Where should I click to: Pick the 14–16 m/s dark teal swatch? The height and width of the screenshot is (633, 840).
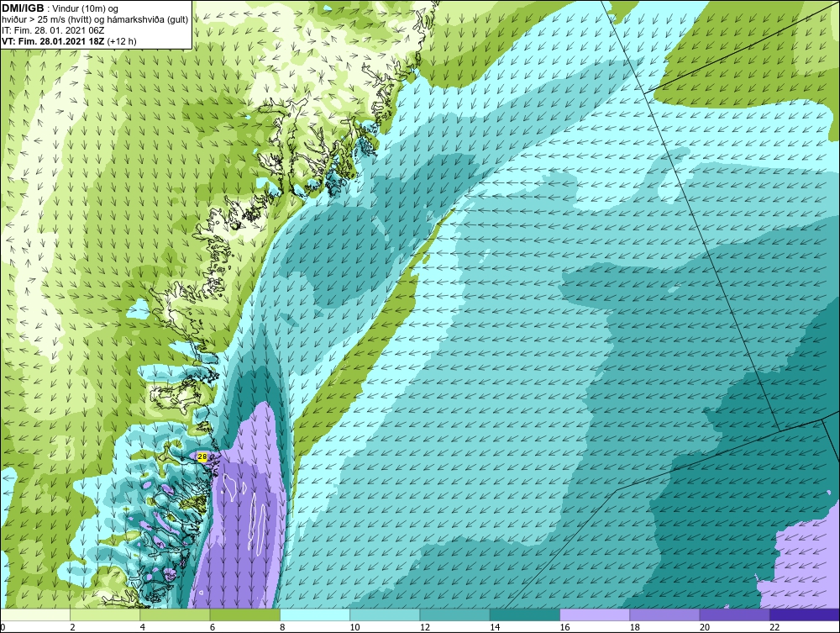pyautogui.click(x=524, y=615)
